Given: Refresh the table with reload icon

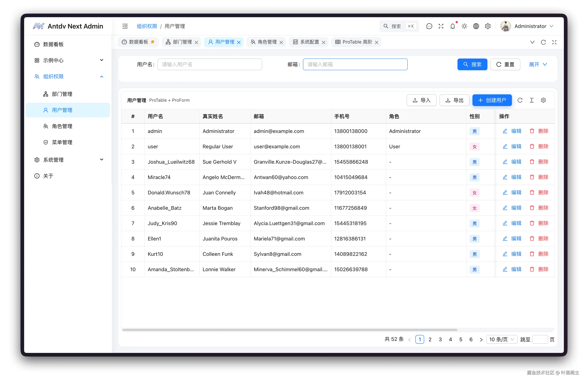Looking at the screenshot, I should tap(520, 100).
